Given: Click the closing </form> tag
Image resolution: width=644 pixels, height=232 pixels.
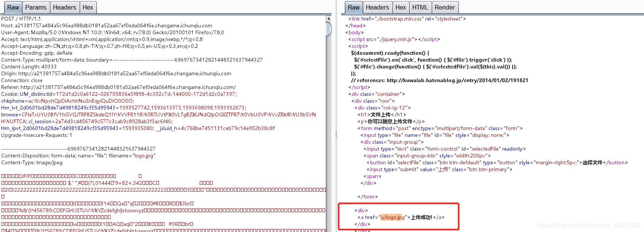Looking at the screenshot, I should click(368, 197).
